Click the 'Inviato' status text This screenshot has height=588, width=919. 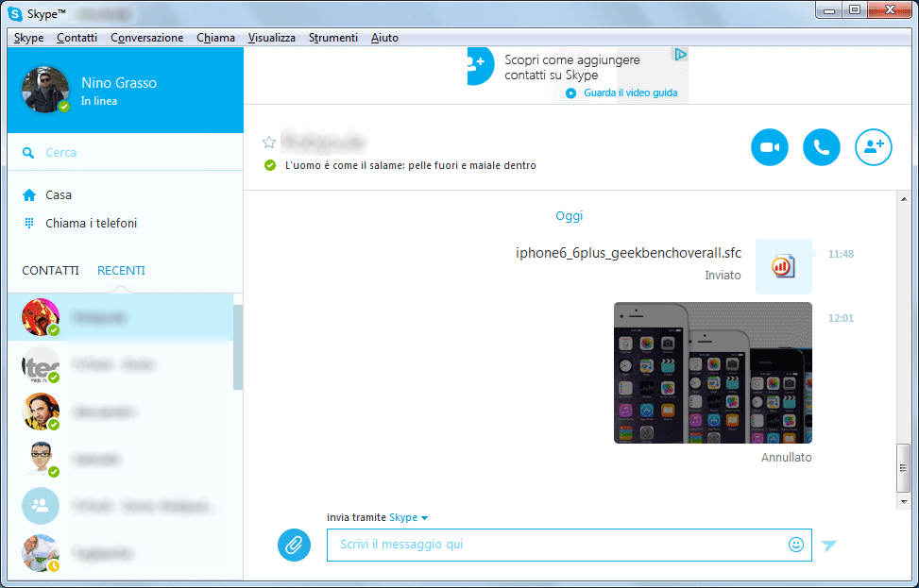[723, 276]
